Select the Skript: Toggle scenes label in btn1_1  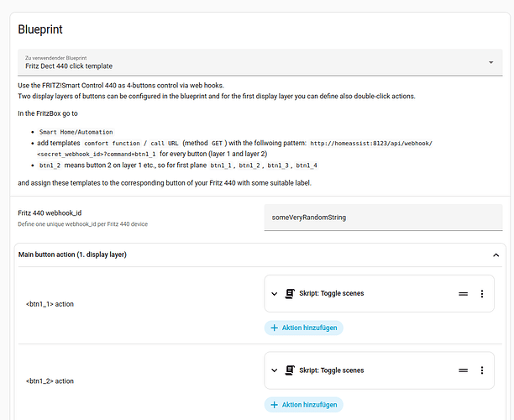pyautogui.click(x=332, y=293)
